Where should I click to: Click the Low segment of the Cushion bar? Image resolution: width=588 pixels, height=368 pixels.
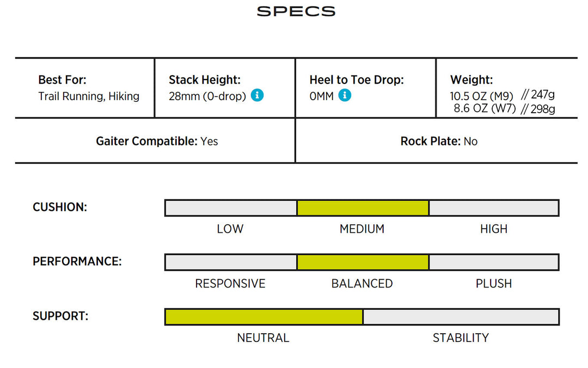coord(231,207)
